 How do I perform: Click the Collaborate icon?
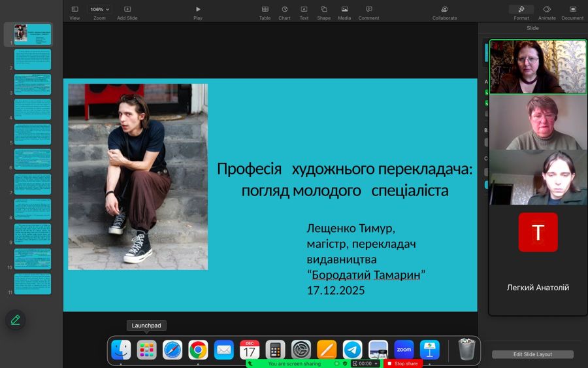444,9
